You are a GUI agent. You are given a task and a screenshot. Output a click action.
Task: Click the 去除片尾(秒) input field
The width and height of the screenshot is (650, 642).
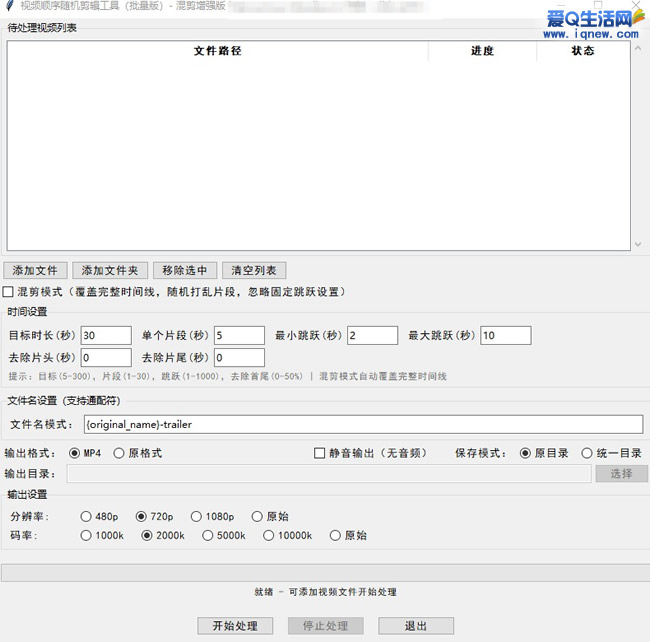point(239,357)
